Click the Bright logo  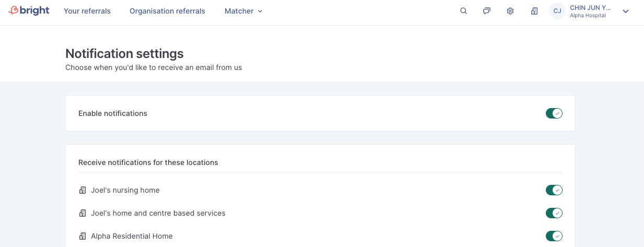29,11
